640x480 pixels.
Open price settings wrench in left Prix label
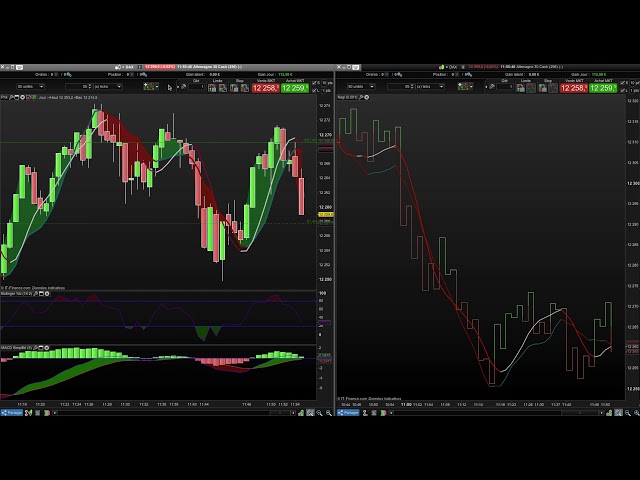11,98
